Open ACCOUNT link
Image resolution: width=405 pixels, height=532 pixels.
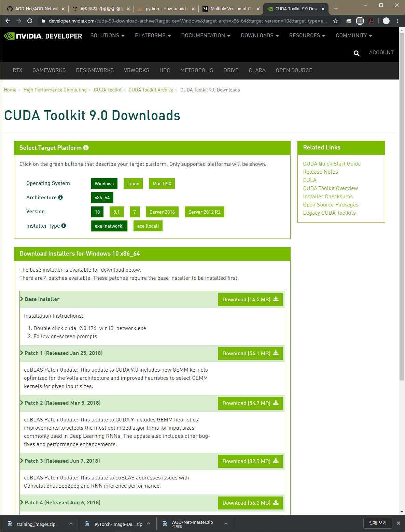[x=381, y=53]
